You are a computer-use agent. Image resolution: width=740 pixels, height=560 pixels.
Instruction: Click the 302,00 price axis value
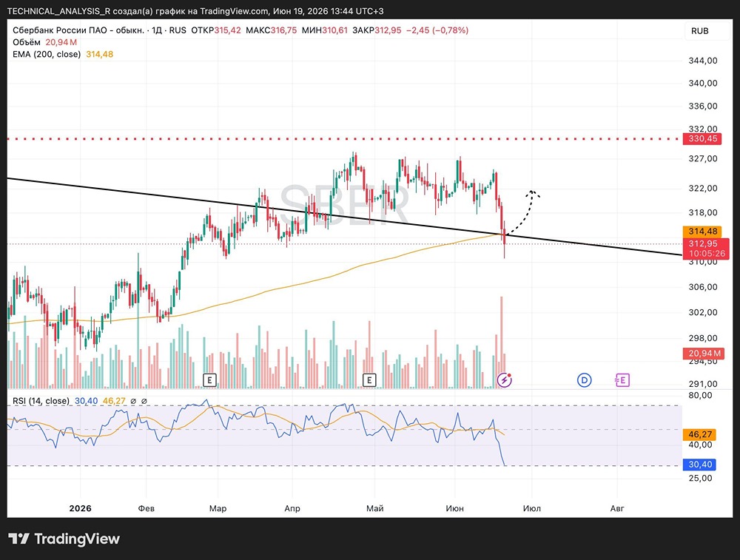click(x=703, y=312)
